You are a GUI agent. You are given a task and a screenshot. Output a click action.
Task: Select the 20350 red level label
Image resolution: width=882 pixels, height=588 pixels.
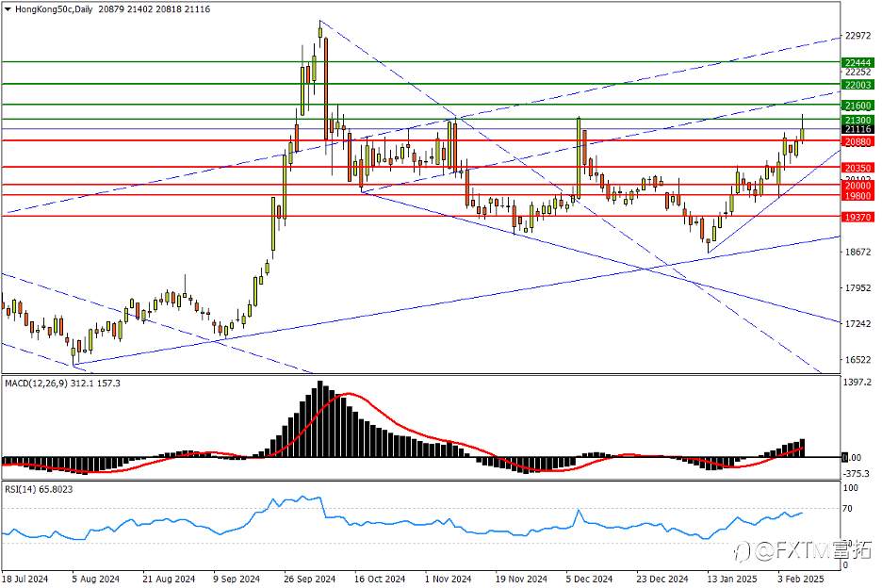(x=857, y=168)
